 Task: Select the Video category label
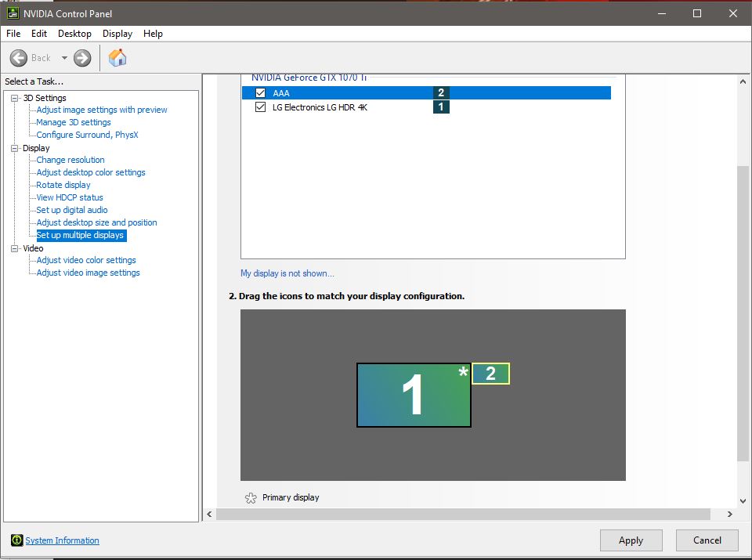33,248
